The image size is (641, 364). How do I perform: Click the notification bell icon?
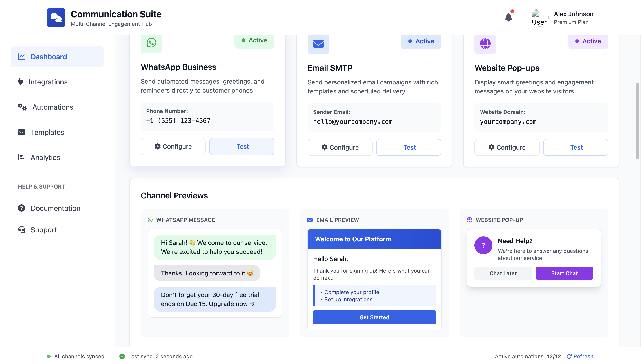(508, 17)
